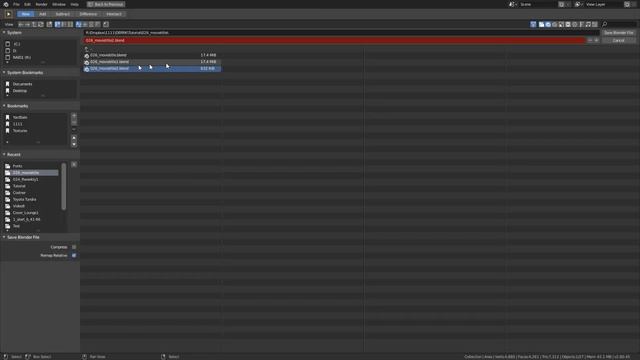Open the Textures bookmark

pyautogui.click(x=20, y=131)
